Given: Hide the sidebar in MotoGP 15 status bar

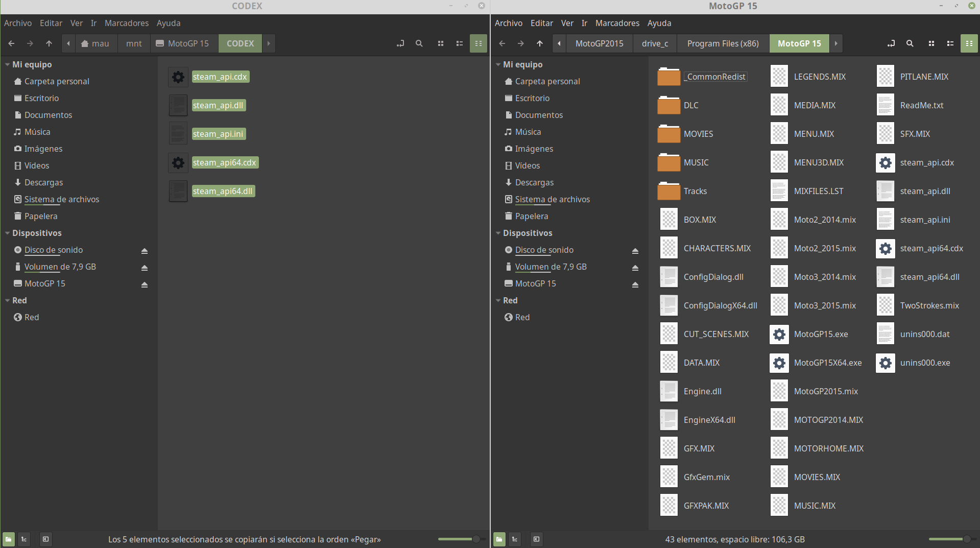Looking at the screenshot, I should click(536, 539).
